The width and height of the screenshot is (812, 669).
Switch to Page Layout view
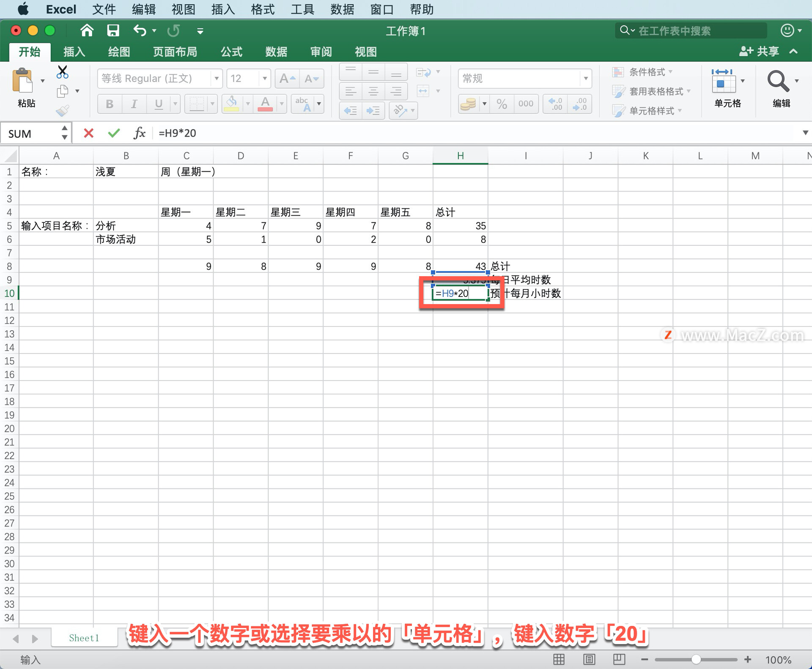point(589,659)
